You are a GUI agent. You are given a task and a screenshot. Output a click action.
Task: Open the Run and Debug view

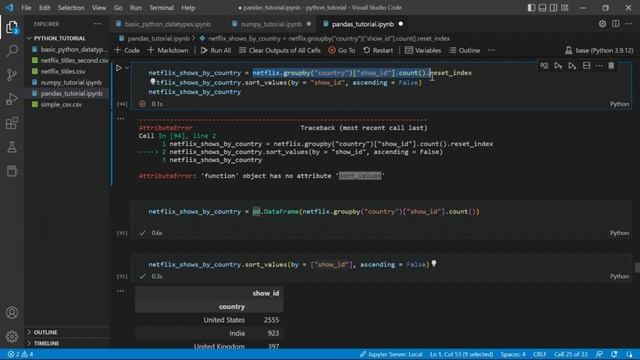coord(12,99)
